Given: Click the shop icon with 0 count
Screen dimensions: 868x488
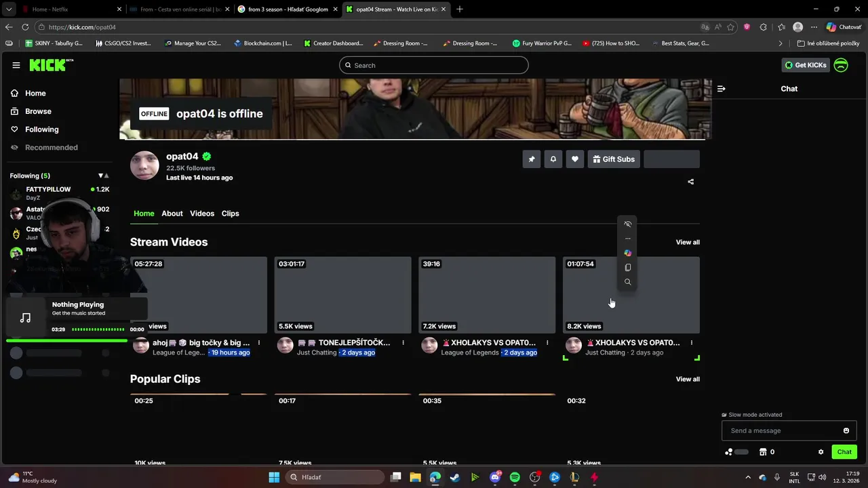Looking at the screenshot, I should coord(763,452).
